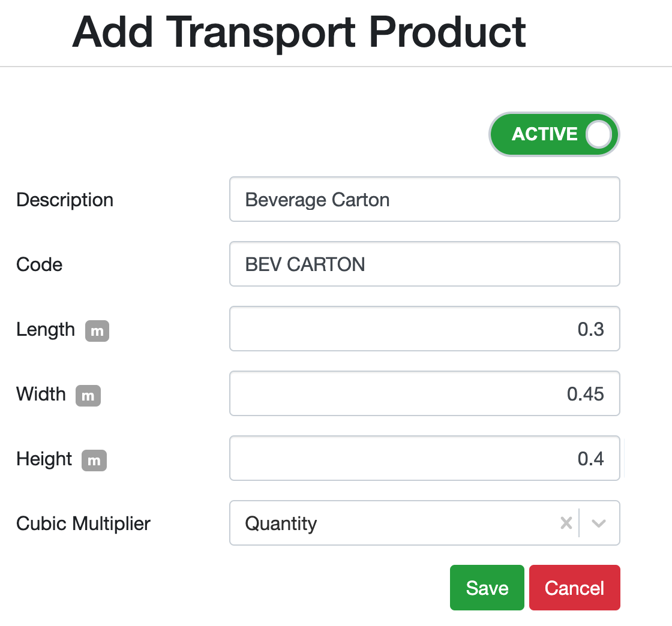Viewport: 672px width, 626px height.
Task: Select the Code field containing BEV CARTON
Action: 424,264
